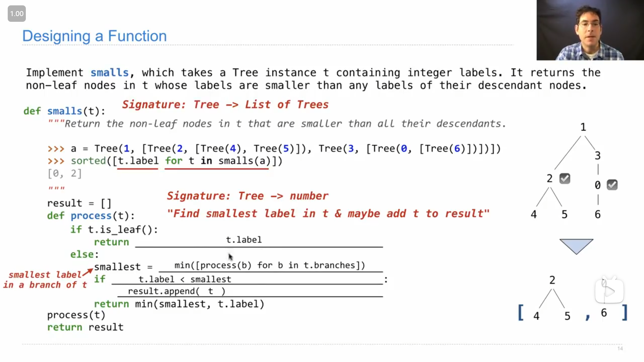This screenshot has width=644, height=362.
Task: Toggle the checkmark on tree node 2
Action: (565, 178)
